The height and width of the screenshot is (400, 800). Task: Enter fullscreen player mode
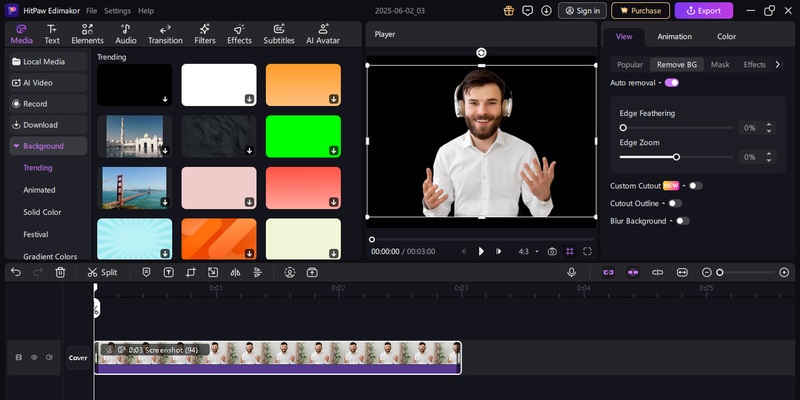click(x=587, y=252)
